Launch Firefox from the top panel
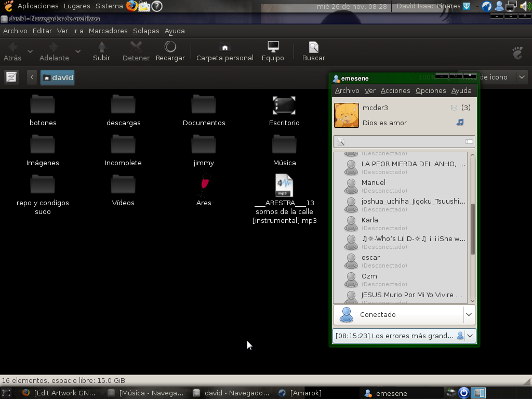 [x=131, y=6]
